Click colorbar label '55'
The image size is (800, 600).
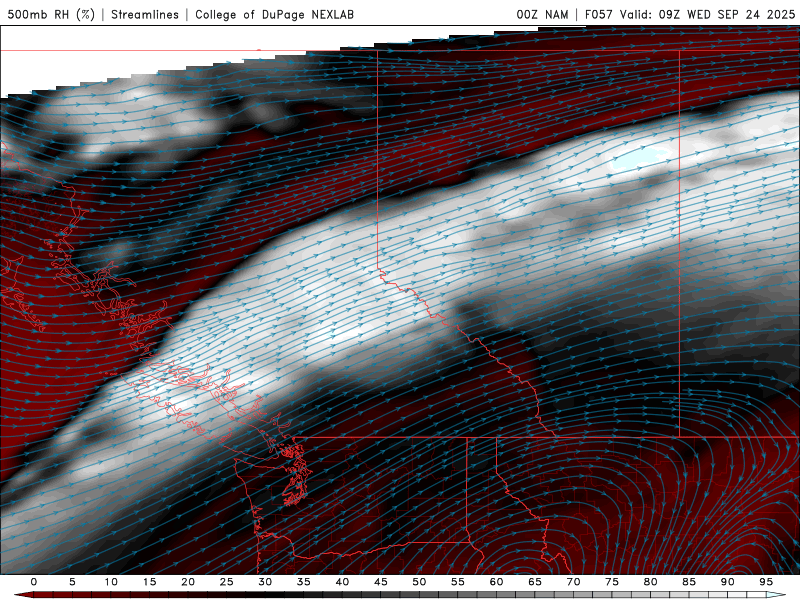(458, 582)
